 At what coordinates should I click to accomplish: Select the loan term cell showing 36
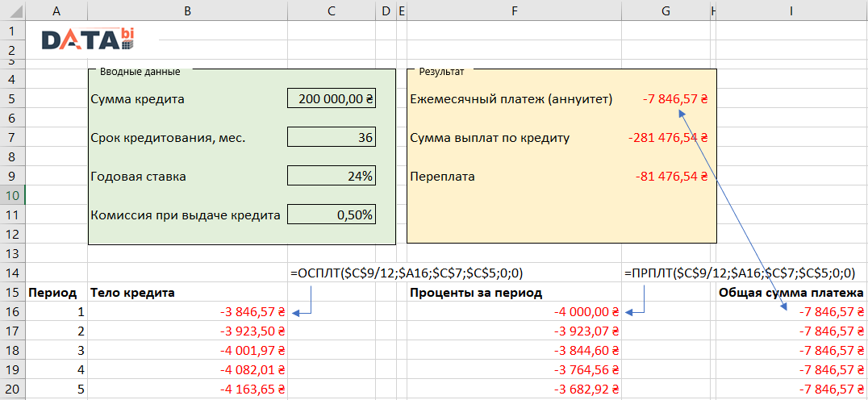click(332, 137)
